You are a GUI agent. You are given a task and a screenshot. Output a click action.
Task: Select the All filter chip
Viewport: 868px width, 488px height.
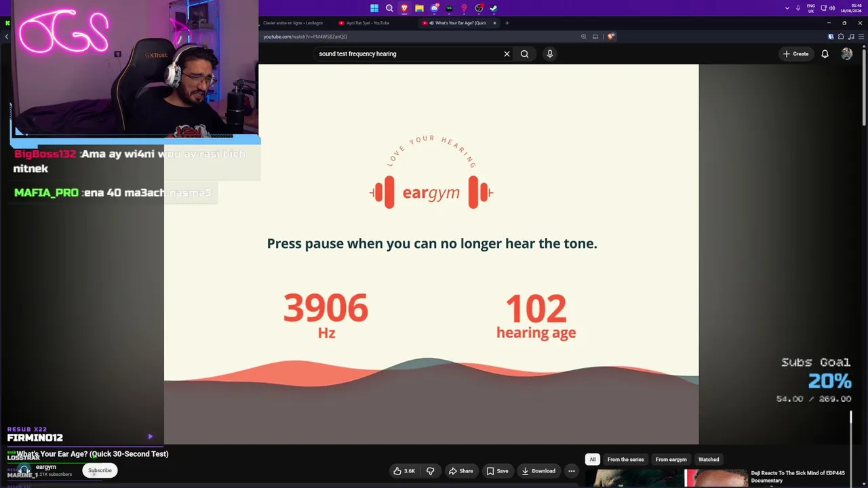593,460
